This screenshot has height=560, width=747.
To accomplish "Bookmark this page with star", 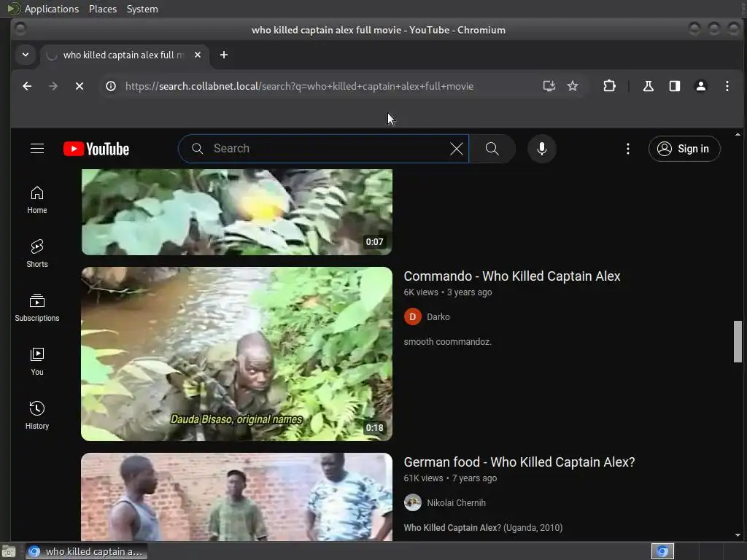I will click(x=573, y=86).
